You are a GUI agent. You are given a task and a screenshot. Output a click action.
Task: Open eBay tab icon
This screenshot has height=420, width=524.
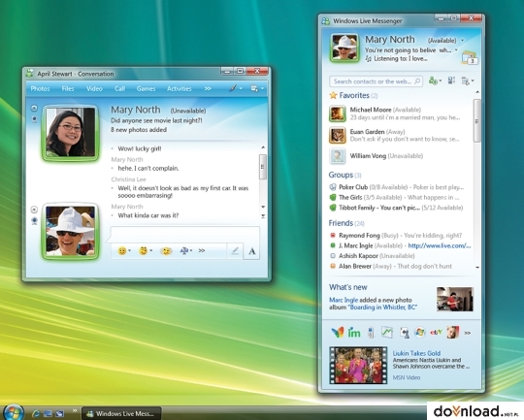[436, 333]
